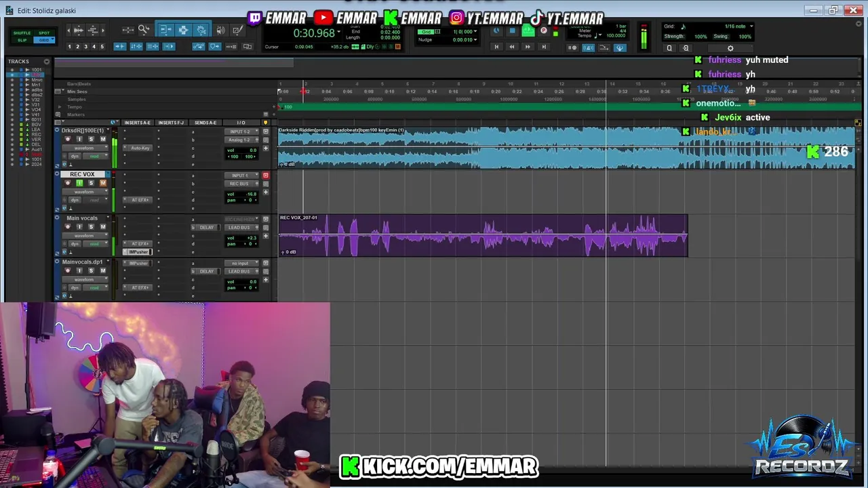
Task: Solo the DrksdR track
Action: pos(91,139)
